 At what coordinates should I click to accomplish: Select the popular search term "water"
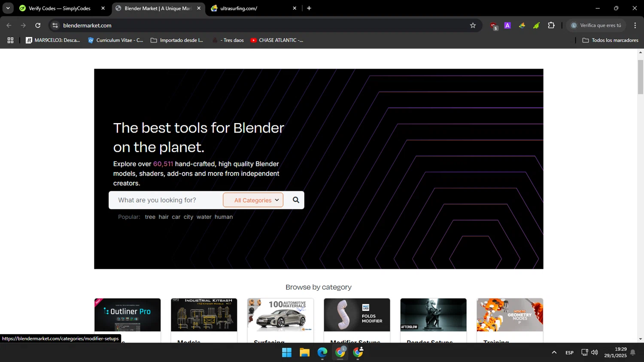point(204,217)
